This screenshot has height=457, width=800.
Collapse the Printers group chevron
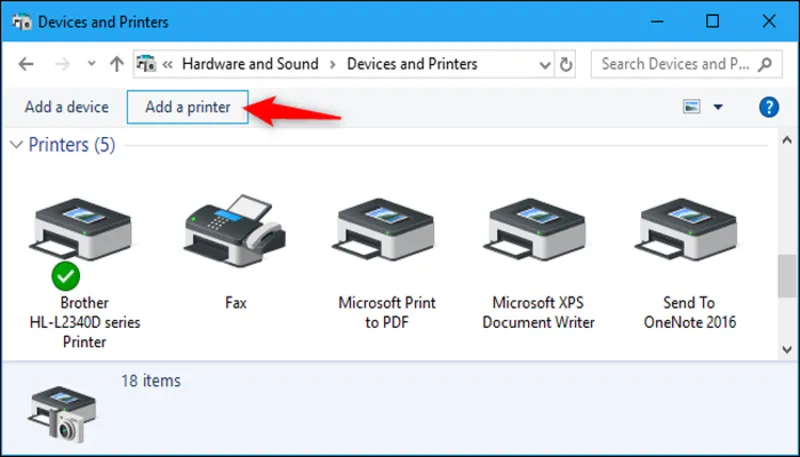click(16, 145)
